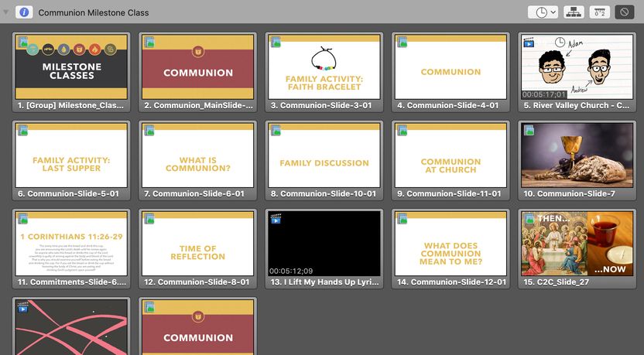Select the What Does Communion Mean slide

click(x=451, y=244)
